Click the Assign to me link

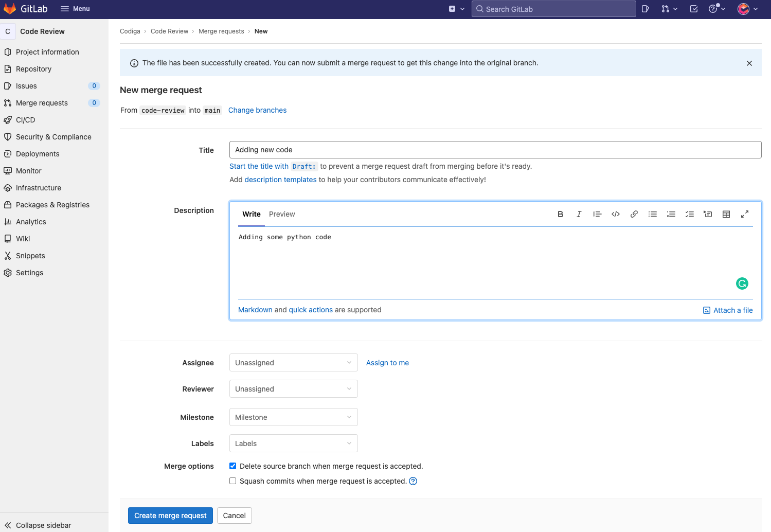pyautogui.click(x=387, y=363)
